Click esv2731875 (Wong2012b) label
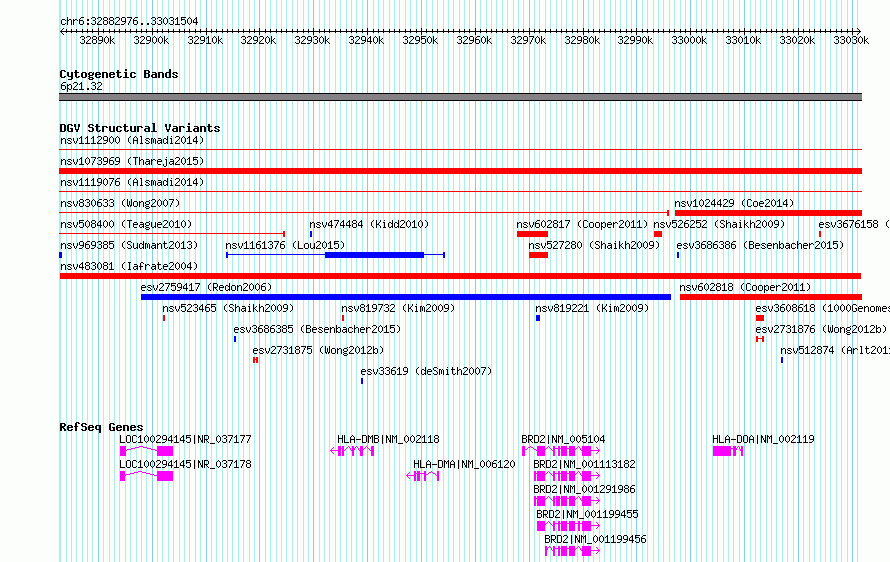 point(318,350)
